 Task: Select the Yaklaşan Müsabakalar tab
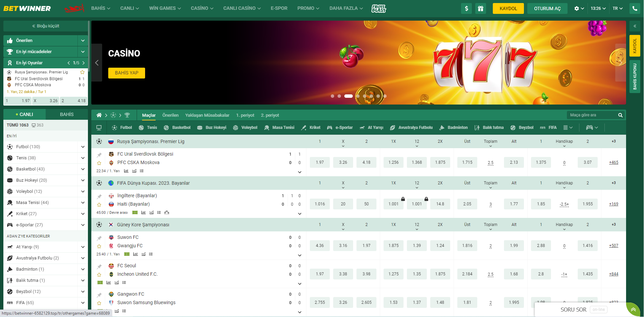point(207,115)
